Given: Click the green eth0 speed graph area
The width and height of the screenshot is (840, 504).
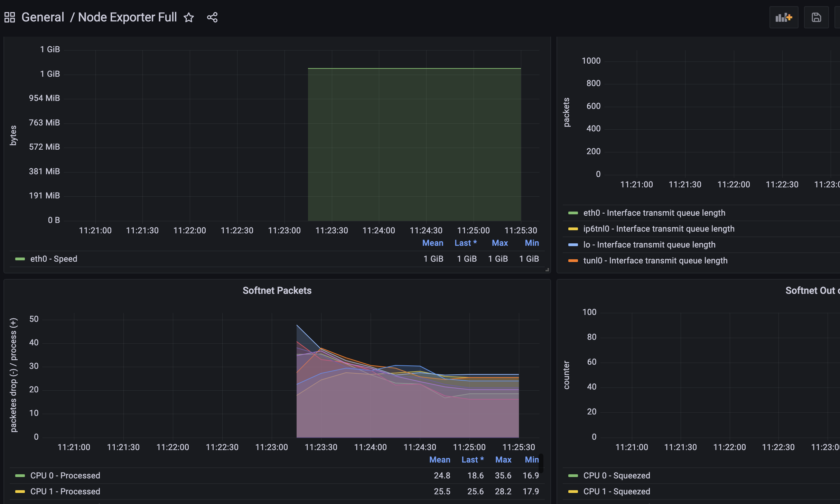Looking at the screenshot, I should click(x=414, y=144).
